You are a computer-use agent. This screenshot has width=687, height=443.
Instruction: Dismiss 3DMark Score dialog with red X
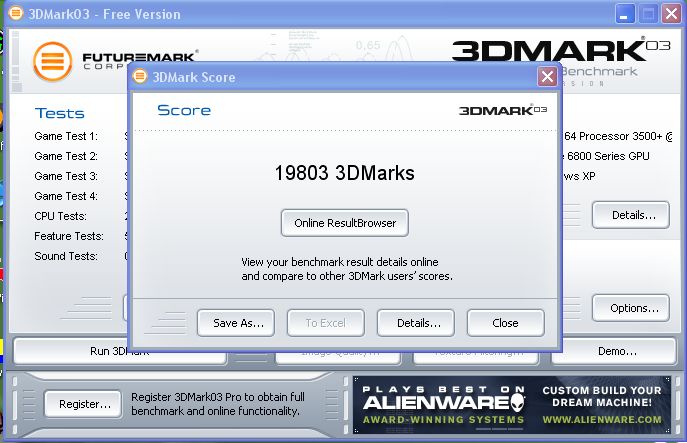547,77
